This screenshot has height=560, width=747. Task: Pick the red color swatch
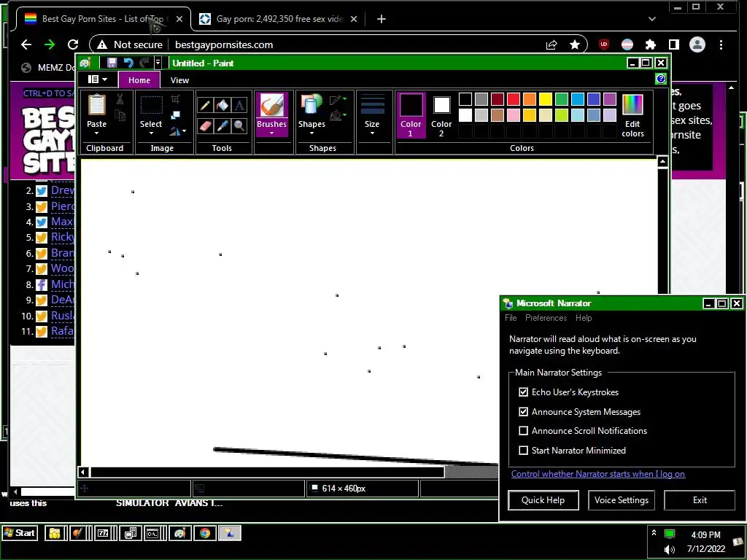[513, 99]
